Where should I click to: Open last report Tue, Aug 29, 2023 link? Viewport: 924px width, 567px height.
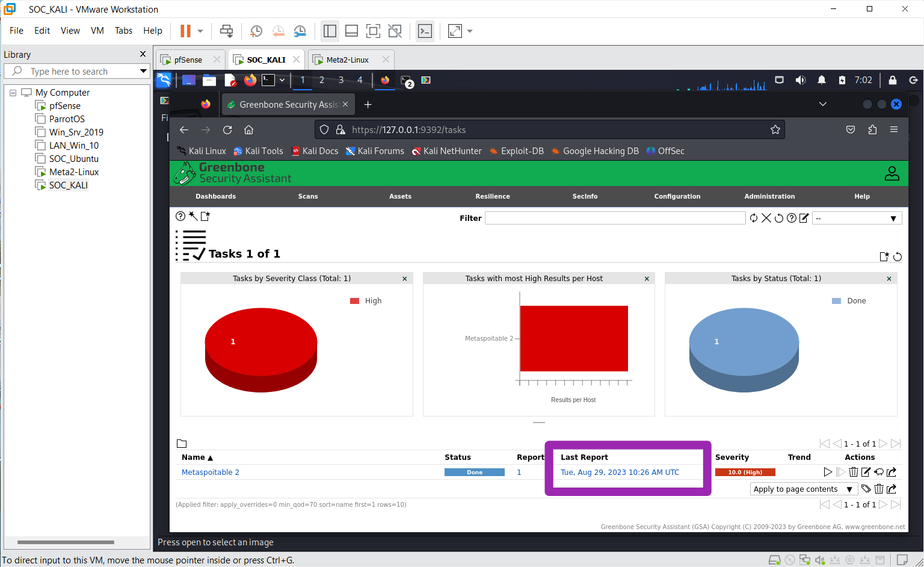620,472
